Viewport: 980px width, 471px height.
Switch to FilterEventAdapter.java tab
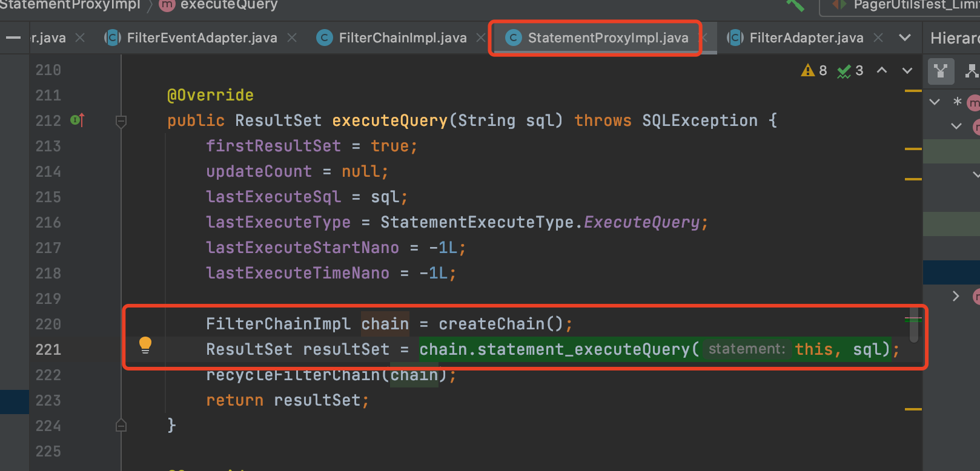201,38
